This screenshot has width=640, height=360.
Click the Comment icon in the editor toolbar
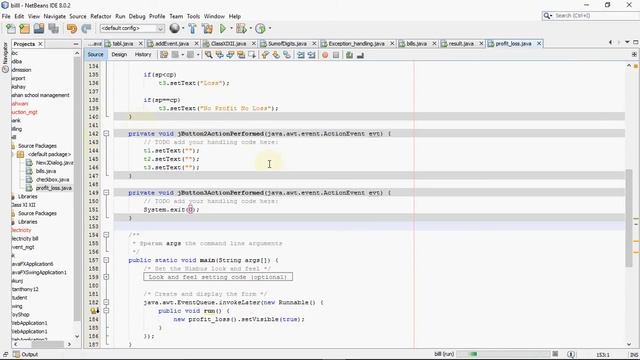349,55
